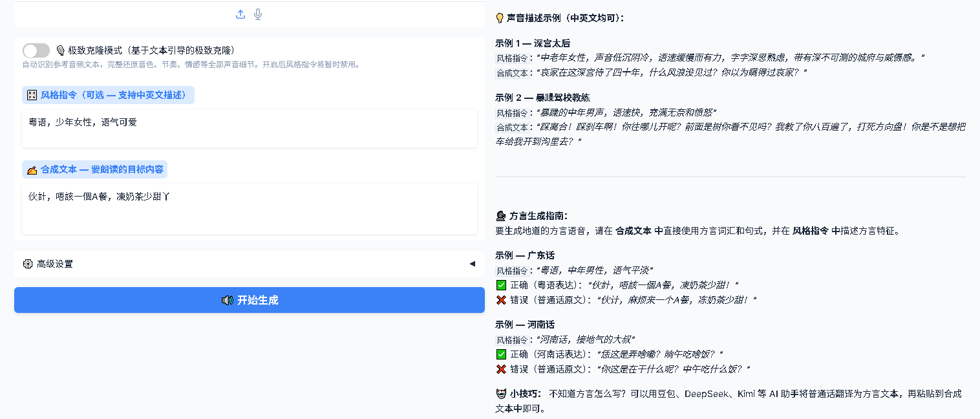
Task: Click the lightbulb icon near 声音描述示例
Action: [x=500, y=18]
